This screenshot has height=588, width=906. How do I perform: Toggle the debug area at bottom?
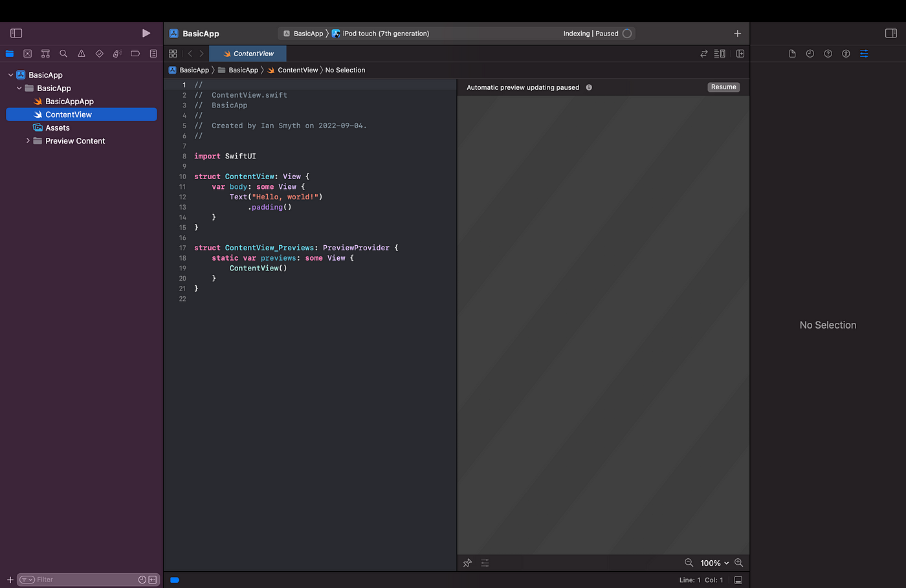coord(738,580)
